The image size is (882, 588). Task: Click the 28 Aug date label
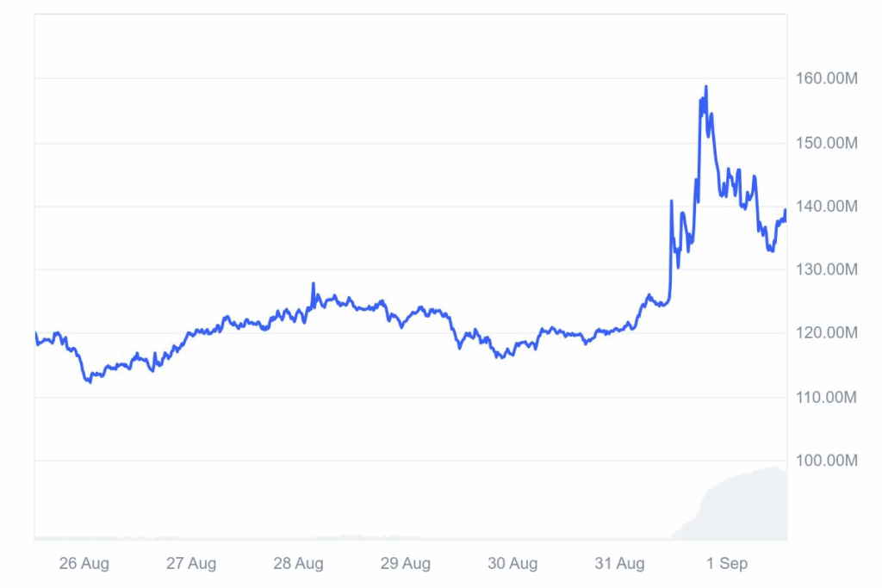coord(298,563)
